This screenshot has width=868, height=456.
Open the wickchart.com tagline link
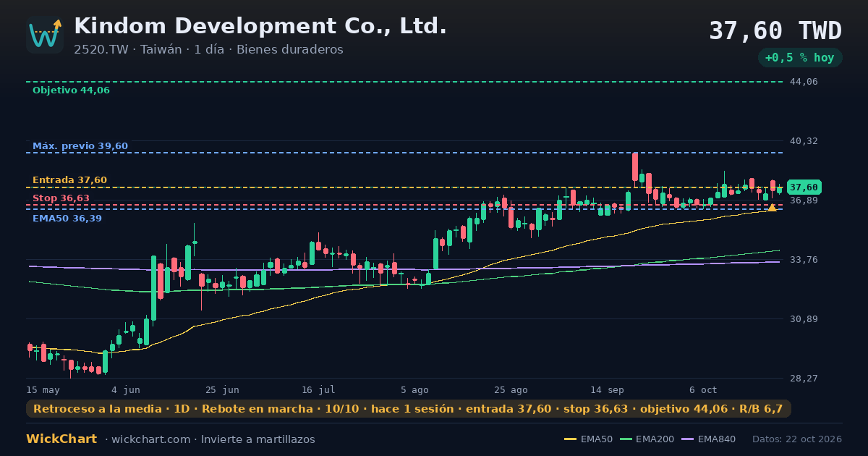click(210, 439)
